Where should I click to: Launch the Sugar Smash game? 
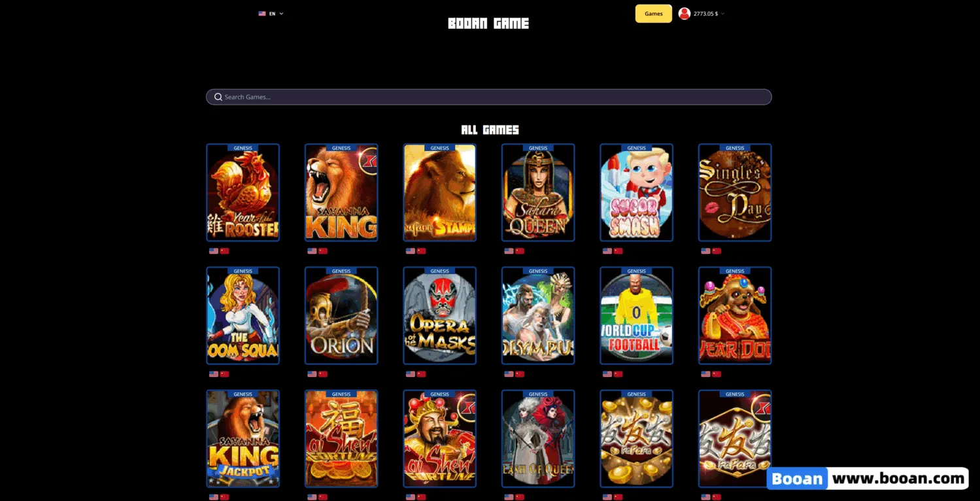[x=637, y=192]
